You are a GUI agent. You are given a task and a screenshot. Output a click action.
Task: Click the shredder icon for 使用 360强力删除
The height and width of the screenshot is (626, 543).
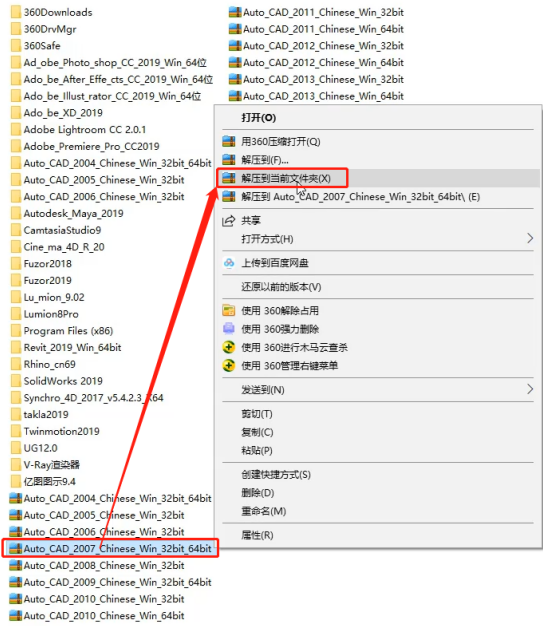(229, 329)
